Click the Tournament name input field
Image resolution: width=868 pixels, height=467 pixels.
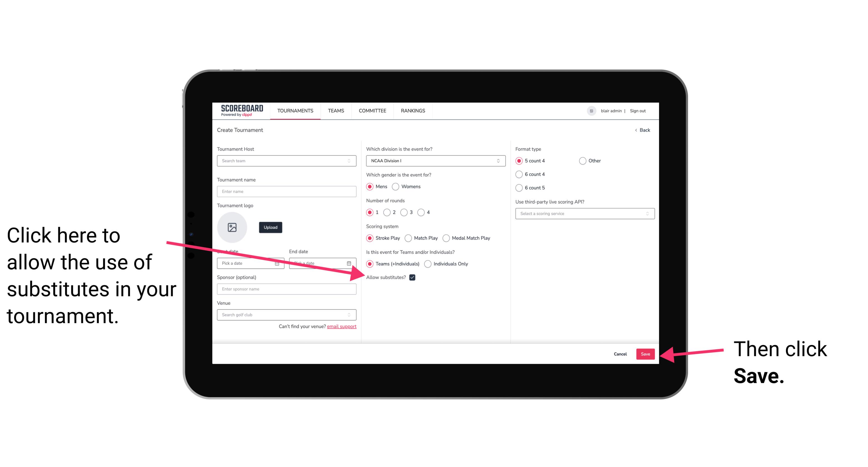click(x=286, y=191)
